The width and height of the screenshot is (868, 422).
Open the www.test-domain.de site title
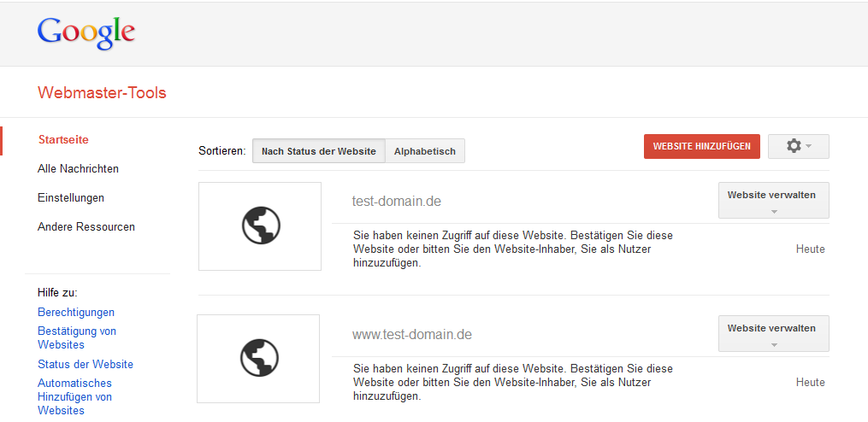412,335
